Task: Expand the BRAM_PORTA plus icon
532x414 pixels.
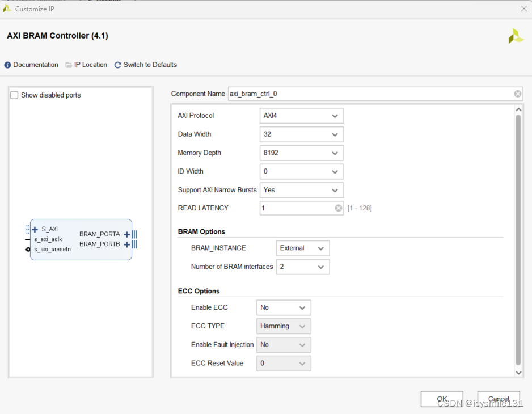Action: coord(127,234)
